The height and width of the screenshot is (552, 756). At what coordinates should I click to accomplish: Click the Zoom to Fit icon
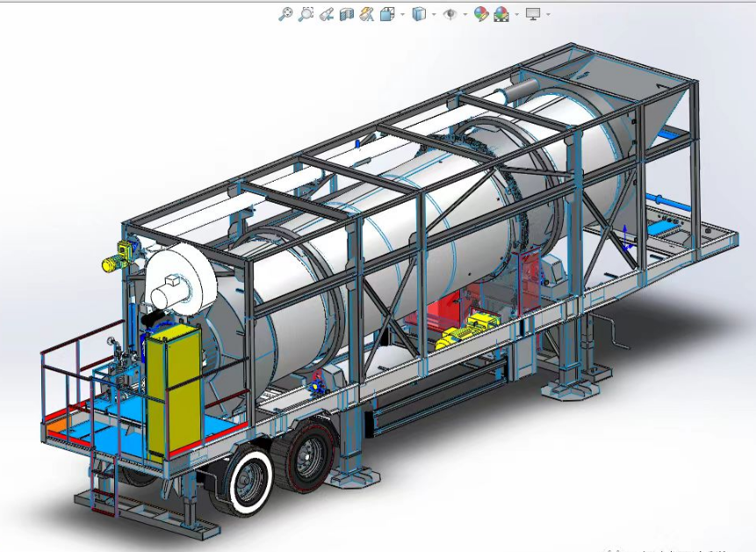[x=285, y=14]
